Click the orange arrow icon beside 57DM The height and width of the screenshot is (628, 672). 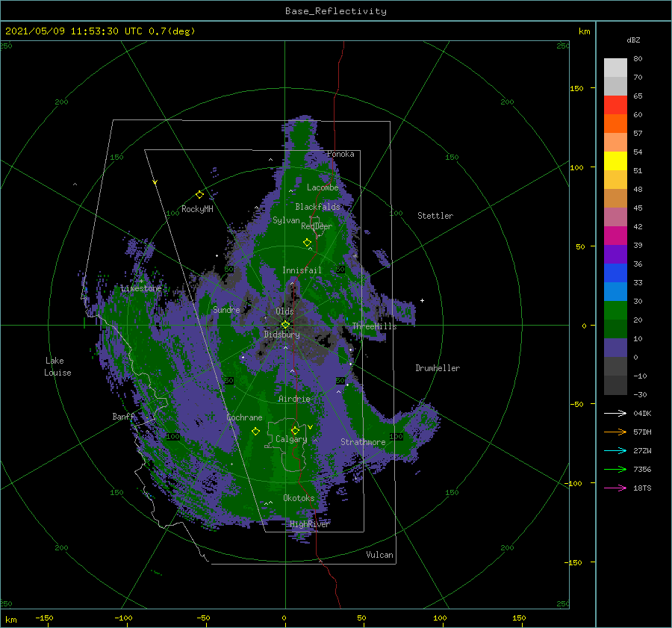615,432
